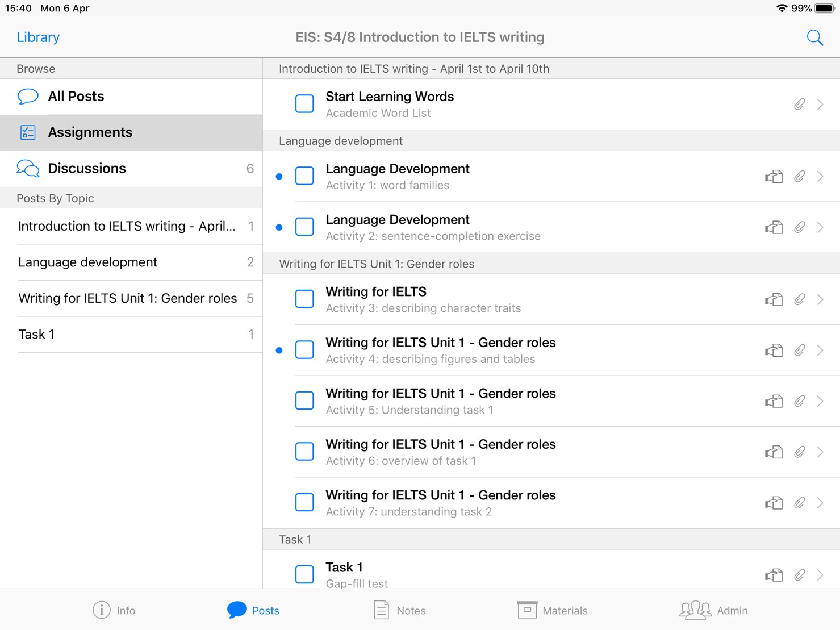Tick checkbox for Activity 6 overview of task 1
The image size is (840, 630).
(304, 452)
